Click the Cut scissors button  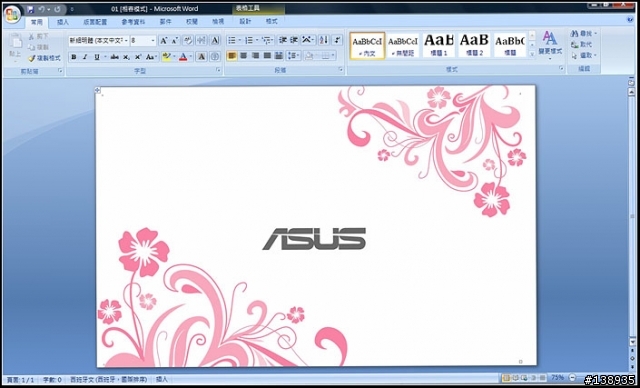(38, 36)
